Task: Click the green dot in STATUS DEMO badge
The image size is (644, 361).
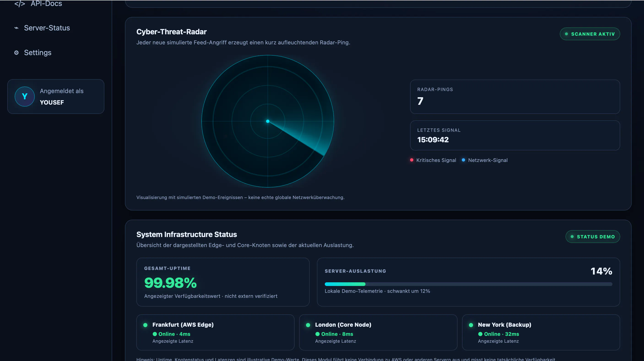Action: 572,237
